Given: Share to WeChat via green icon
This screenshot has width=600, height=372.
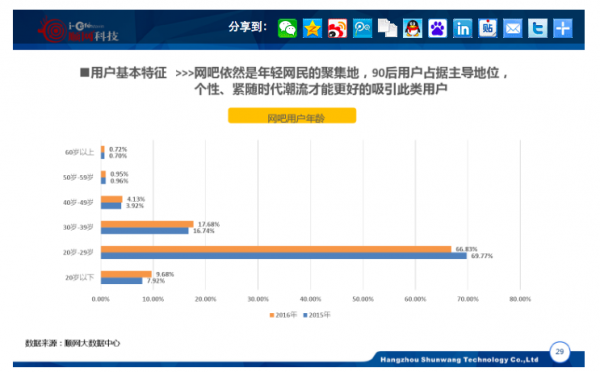Looking at the screenshot, I should [287, 28].
